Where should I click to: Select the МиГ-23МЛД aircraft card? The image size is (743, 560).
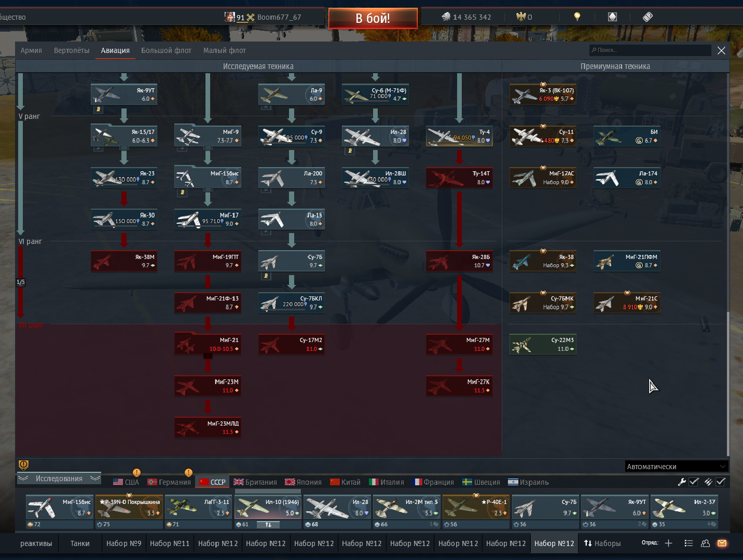[208, 428]
